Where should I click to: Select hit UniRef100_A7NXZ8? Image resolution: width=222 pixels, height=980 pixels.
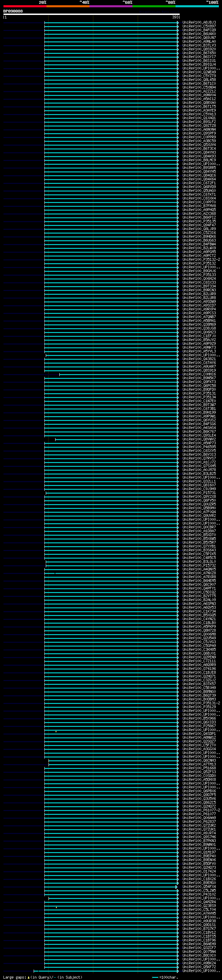(199, 573)
